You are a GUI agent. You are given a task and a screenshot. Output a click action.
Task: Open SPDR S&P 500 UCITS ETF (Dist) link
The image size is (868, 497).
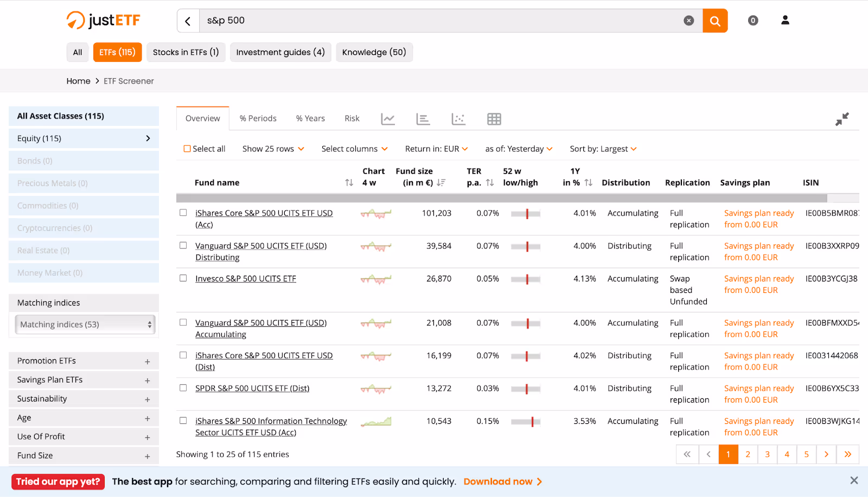coord(252,388)
